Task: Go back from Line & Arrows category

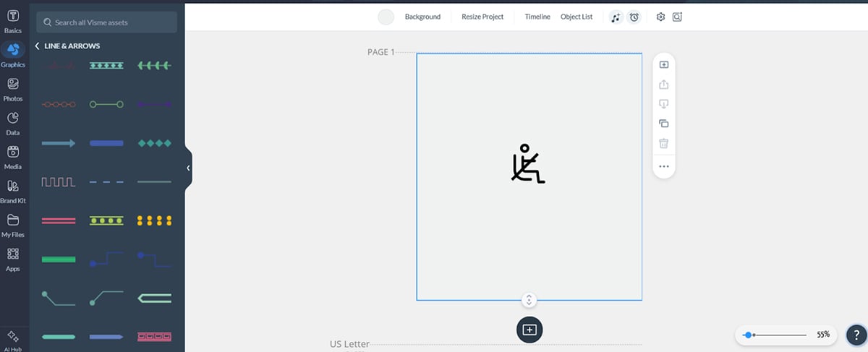Action: pos(38,46)
